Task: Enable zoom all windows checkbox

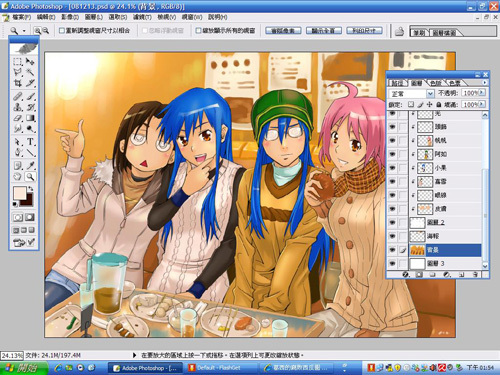Action: click(x=198, y=31)
